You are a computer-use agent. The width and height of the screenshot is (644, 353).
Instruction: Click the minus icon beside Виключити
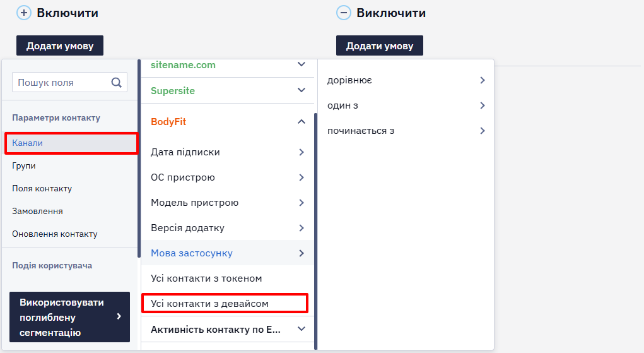(344, 13)
